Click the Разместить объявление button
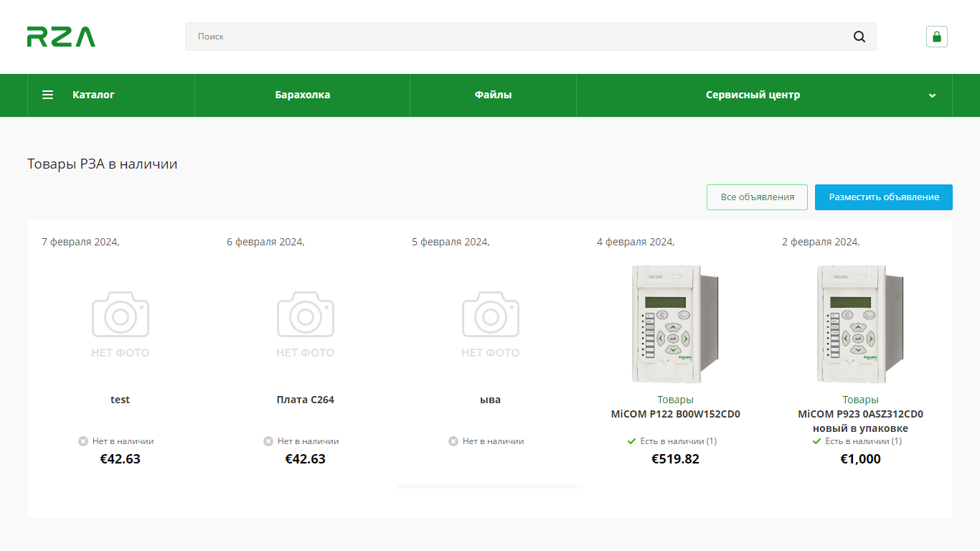 (884, 197)
